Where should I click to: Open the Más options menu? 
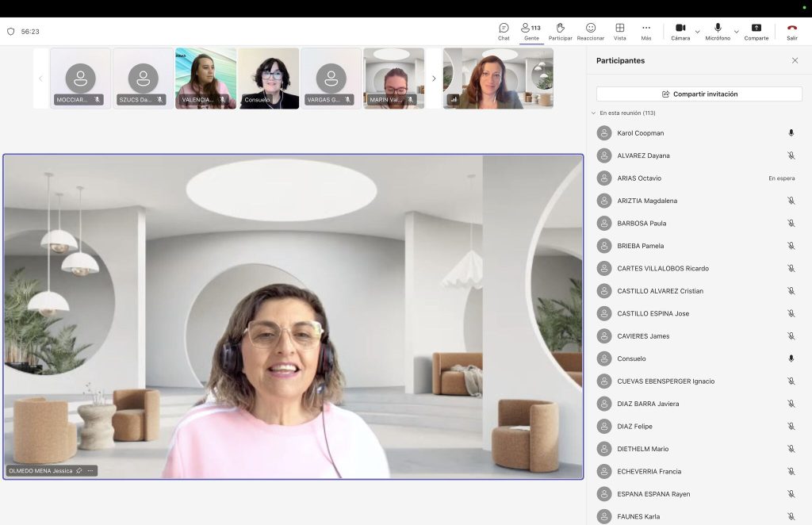pos(645,31)
